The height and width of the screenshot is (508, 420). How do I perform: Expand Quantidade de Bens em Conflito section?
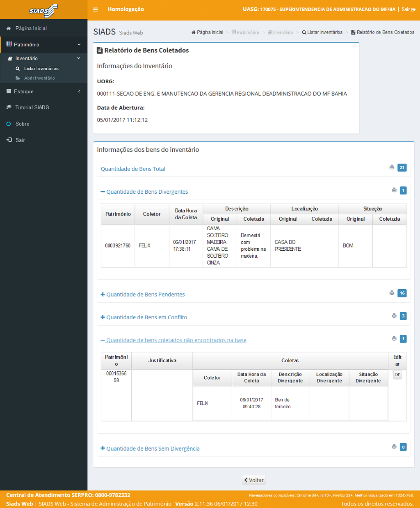144,318
